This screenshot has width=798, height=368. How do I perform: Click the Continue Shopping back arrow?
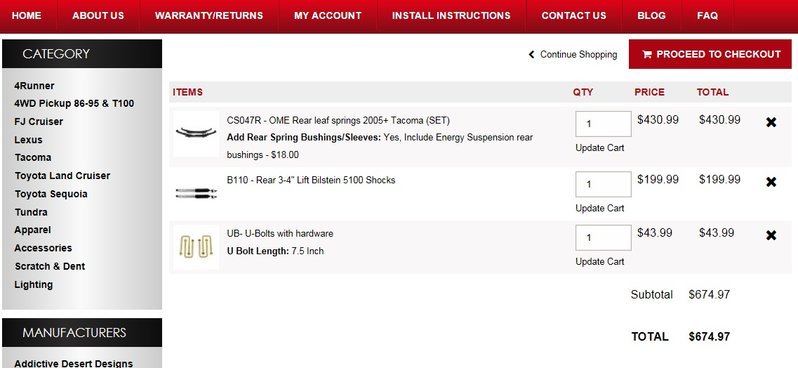coord(531,54)
